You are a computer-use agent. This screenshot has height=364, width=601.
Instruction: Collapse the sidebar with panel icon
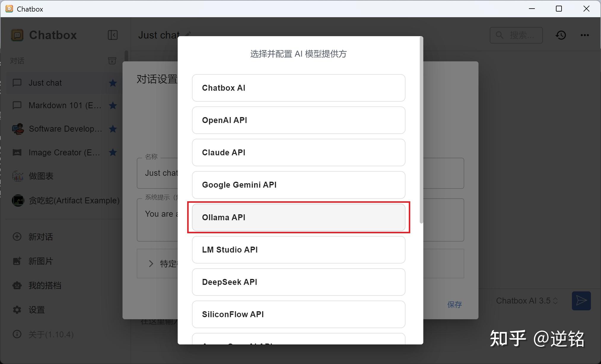tap(112, 35)
